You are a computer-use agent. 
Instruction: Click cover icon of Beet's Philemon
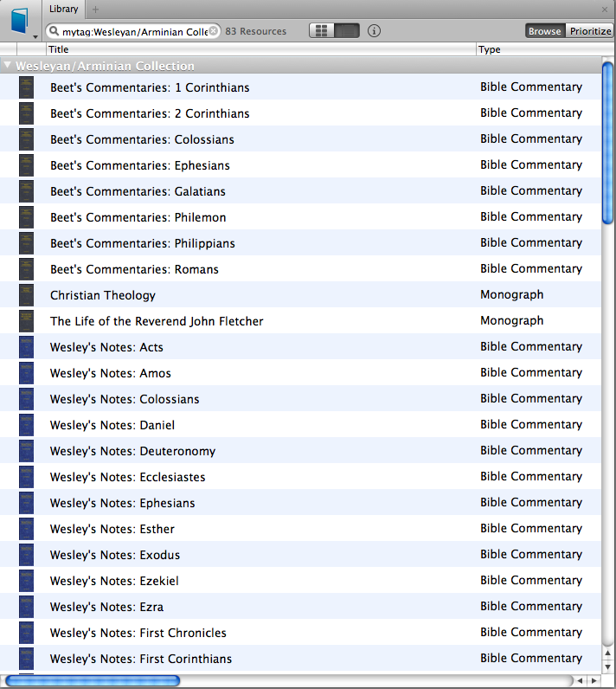click(26, 216)
